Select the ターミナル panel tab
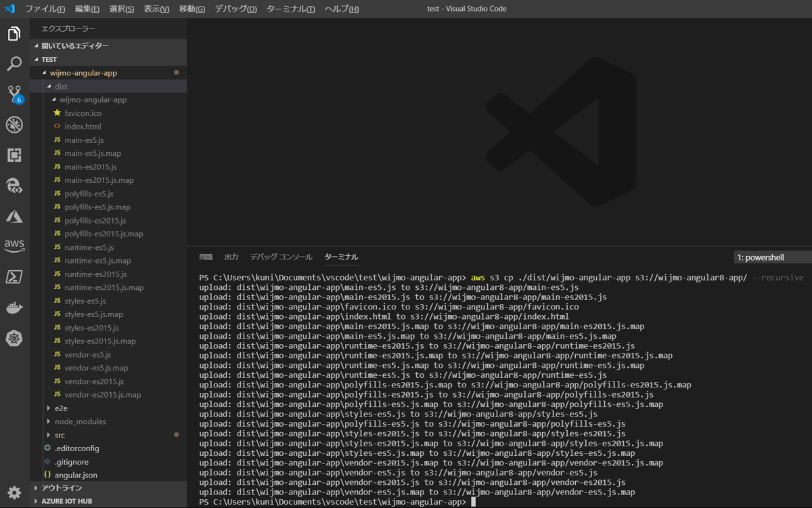This screenshot has width=812, height=508. tap(341, 257)
